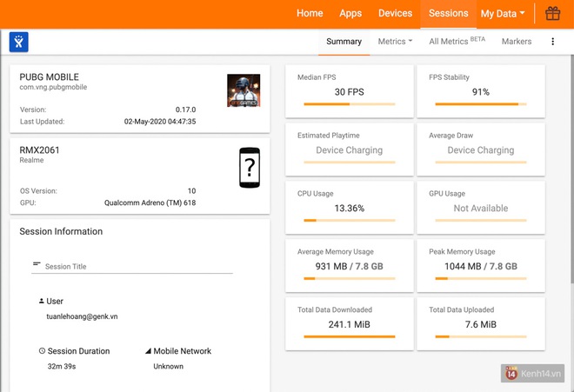The image size is (574, 392).
Task: Click the com.vng.pubgmobile package name
Action: click(x=53, y=87)
